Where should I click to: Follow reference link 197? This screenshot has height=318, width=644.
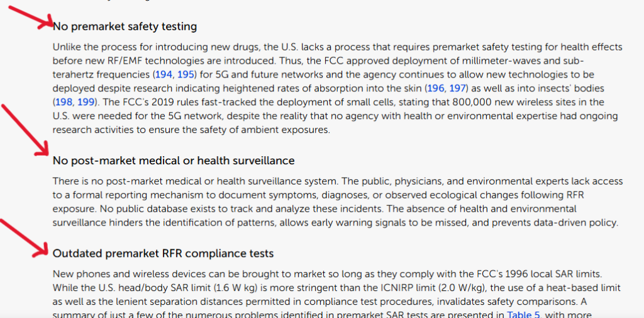(458, 88)
